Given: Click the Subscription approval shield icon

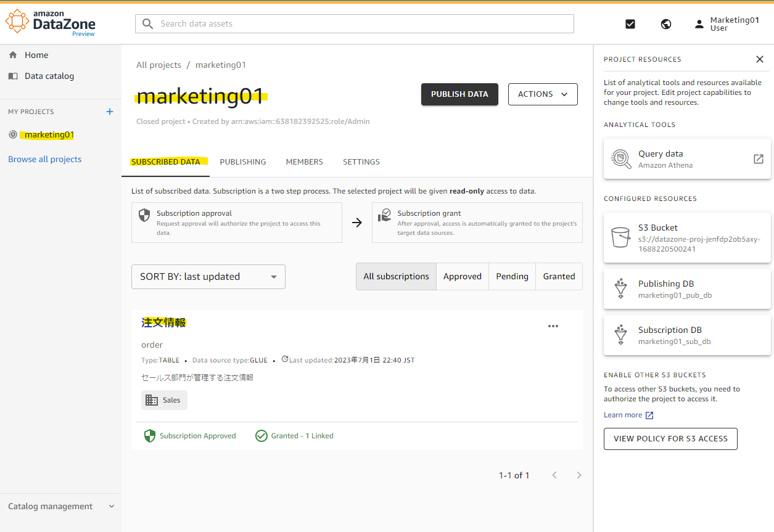Looking at the screenshot, I should click(x=144, y=215).
